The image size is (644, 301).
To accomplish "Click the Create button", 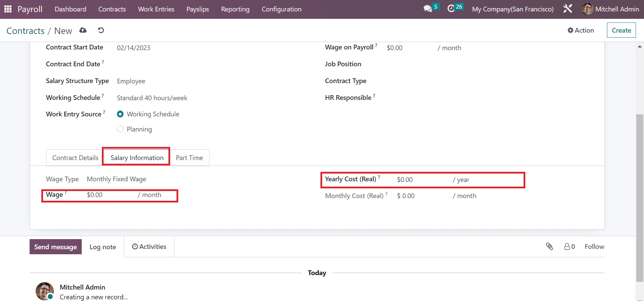I will coord(621,30).
